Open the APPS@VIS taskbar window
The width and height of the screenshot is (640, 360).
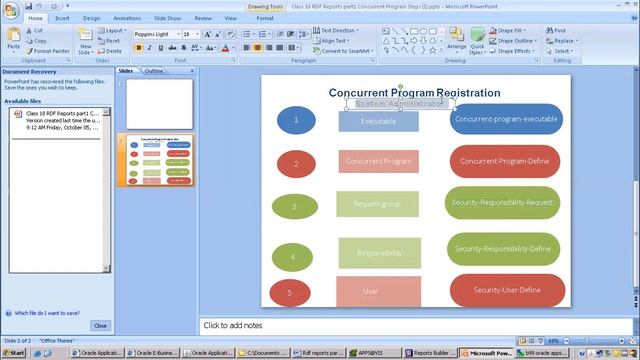click(x=374, y=353)
